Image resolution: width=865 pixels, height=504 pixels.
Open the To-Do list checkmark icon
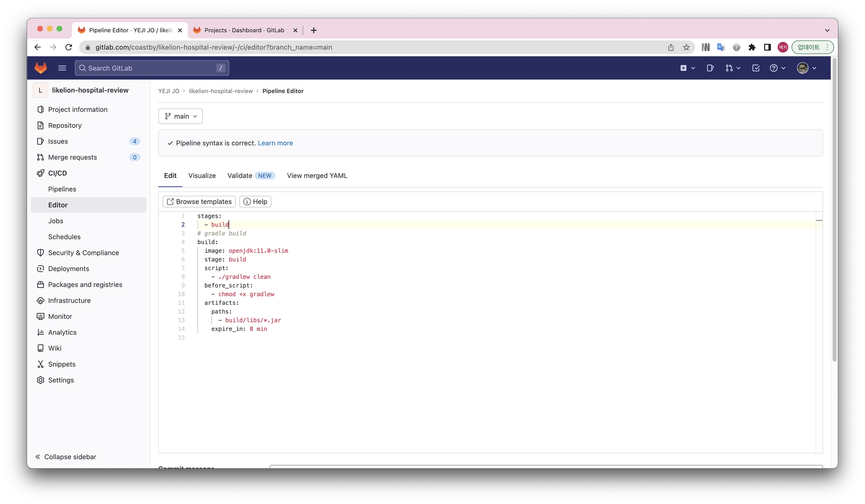pos(756,68)
